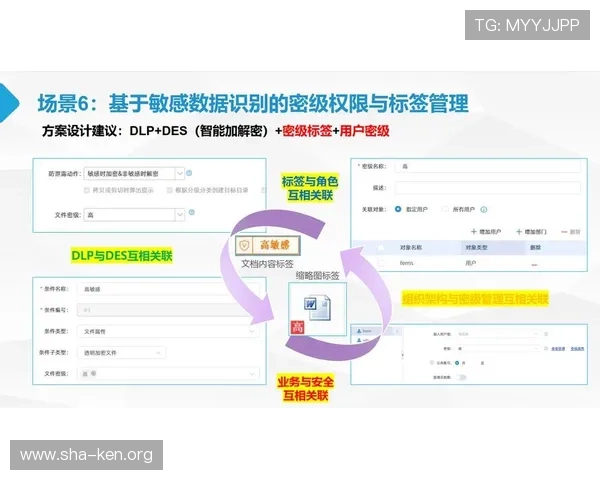Open the 防泄露动作 dropdown
Screen dimensions: 600x480
point(134,173)
